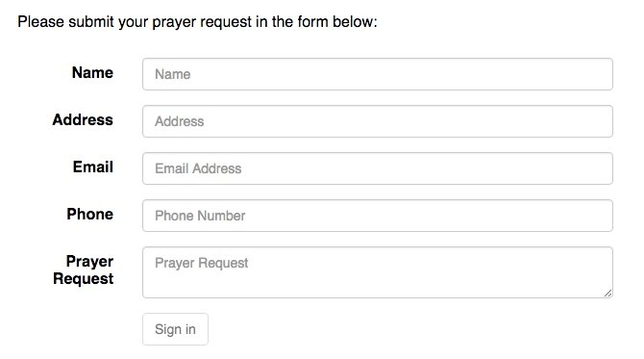
Task: Click the gray 'Name' placeholder text
Action: (x=172, y=74)
